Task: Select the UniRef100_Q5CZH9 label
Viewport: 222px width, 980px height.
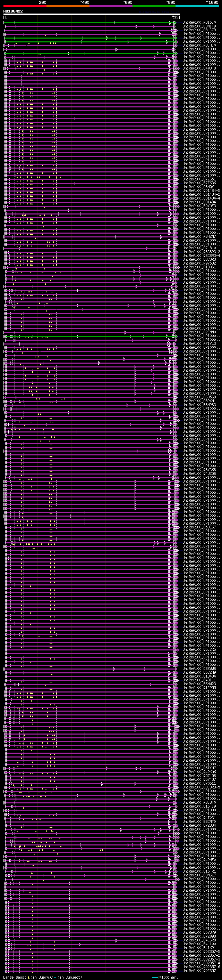Action: tap(199, 672)
